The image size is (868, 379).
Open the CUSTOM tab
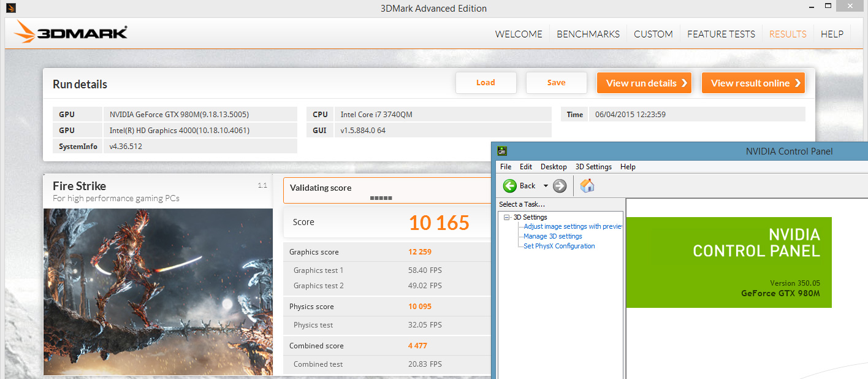[653, 34]
